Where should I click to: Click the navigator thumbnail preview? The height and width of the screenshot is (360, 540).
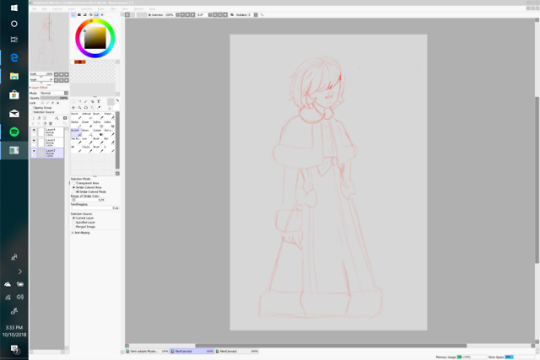pyautogui.click(x=49, y=41)
